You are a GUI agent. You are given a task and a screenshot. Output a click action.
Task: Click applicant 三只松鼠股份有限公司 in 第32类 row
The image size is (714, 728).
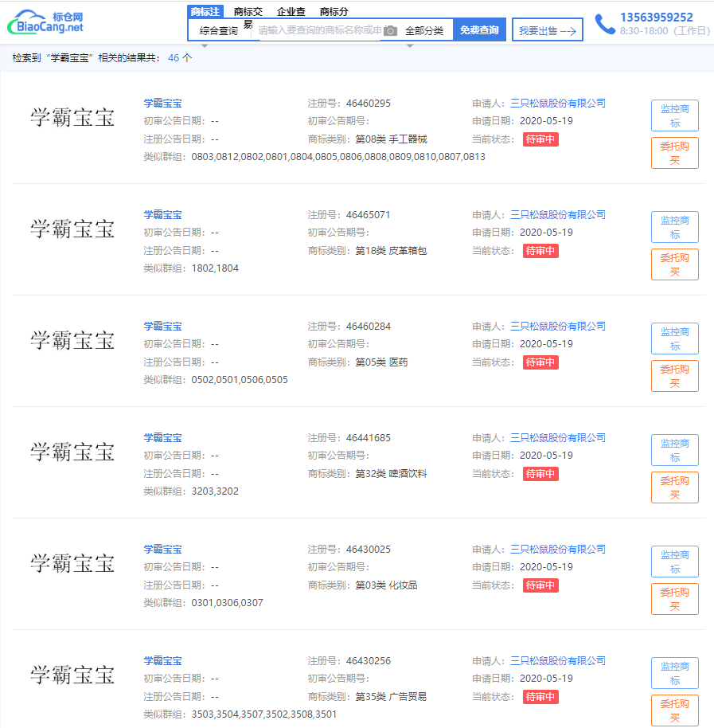point(558,437)
